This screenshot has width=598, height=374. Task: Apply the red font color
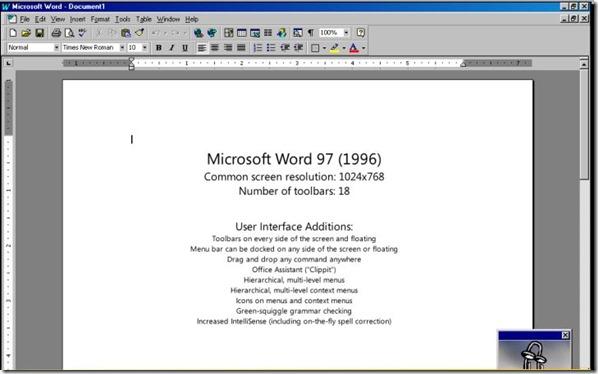pyautogui.click(x=354, y=48)
